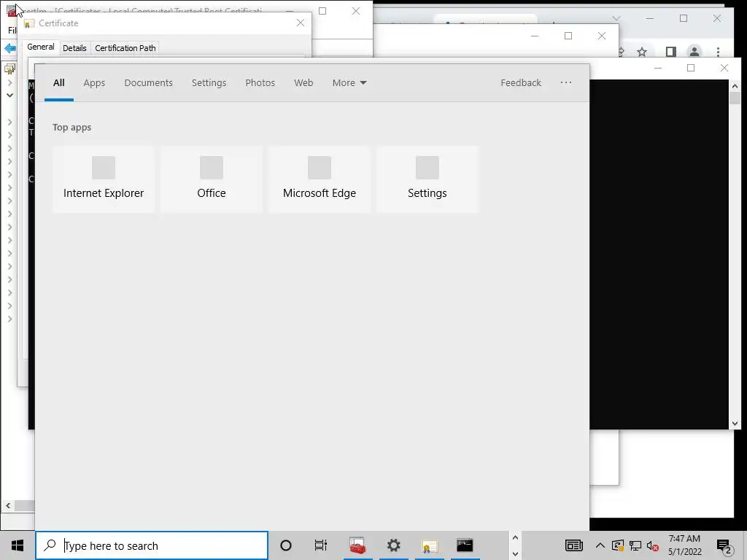Switch to the Documents search tab
This screenshot has height=560, width=747.
tap(149, 83)
